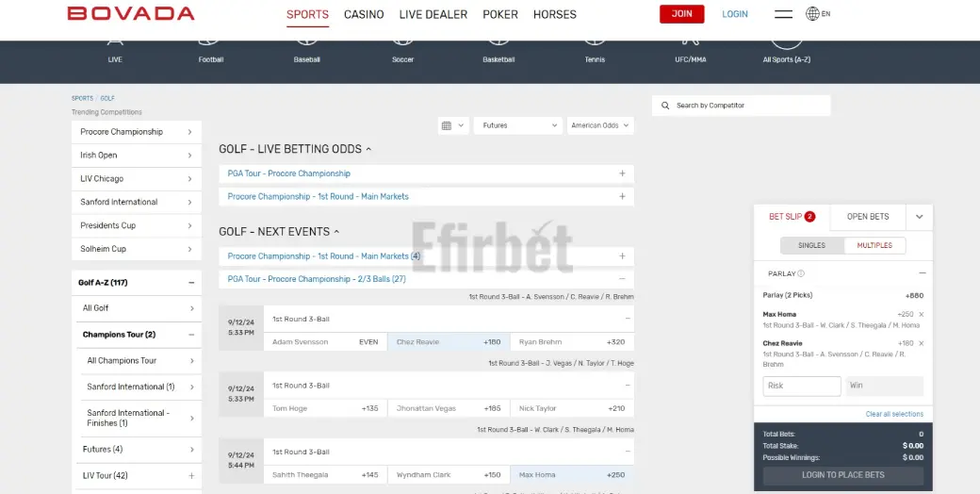Collapse the bet slip chevron

coord(920,217)
